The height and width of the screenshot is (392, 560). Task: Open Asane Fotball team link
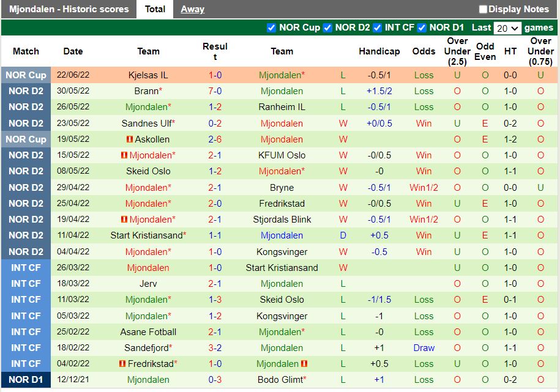pyautogui.click(x=148, y=332)
